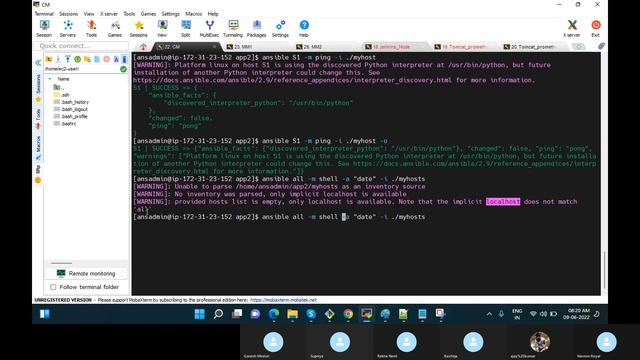Click the /home/ec2-user/ path field
This screenshot has width=640, height=360.
point(82,69)
